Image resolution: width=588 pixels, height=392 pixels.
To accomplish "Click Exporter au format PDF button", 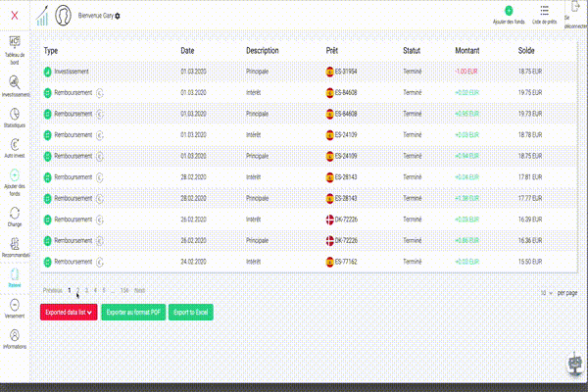I will click(x=132, y=312).
